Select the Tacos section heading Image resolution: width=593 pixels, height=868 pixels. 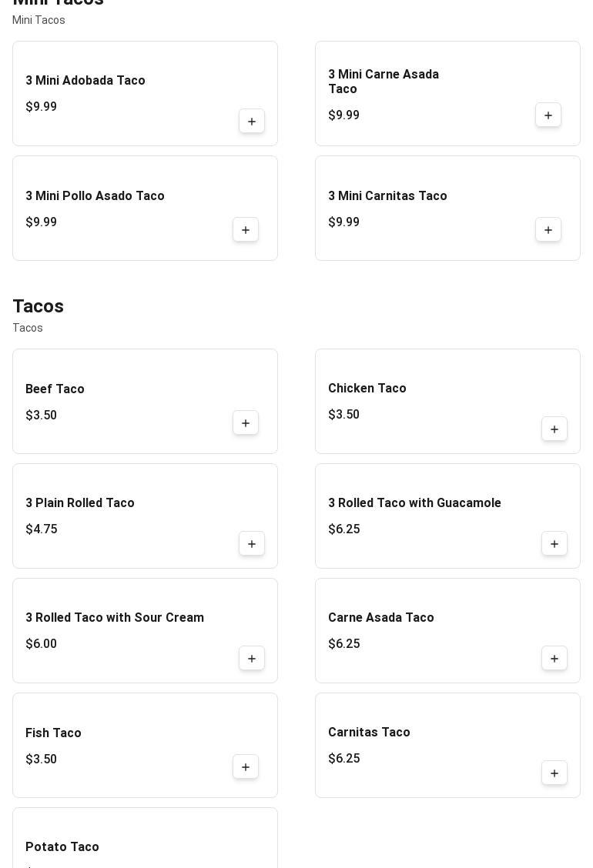coord(38,306)
